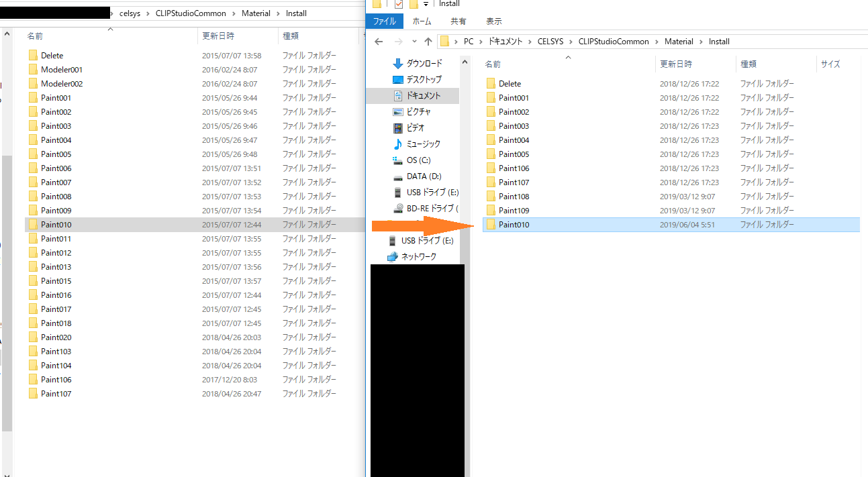Select the Delete folder icon in the front Install window
868x477 pixels.
click(x=491, y=84)
